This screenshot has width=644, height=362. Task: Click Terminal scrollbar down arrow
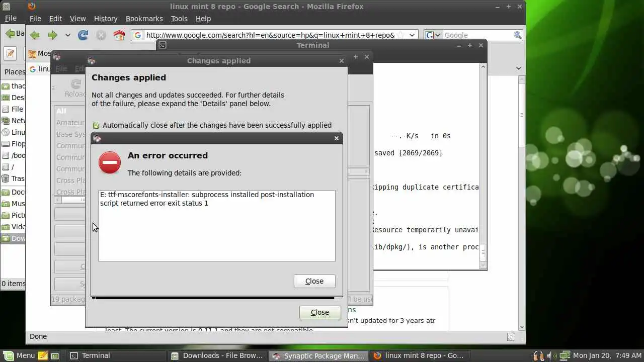click(x=484, y=265)
